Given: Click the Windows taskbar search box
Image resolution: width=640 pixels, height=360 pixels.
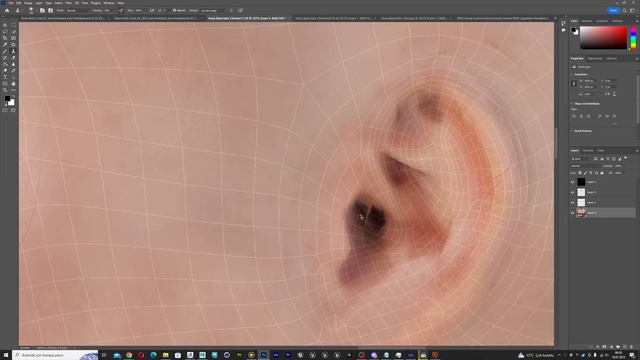Looking at the screenshot, I should coord(55,355).
